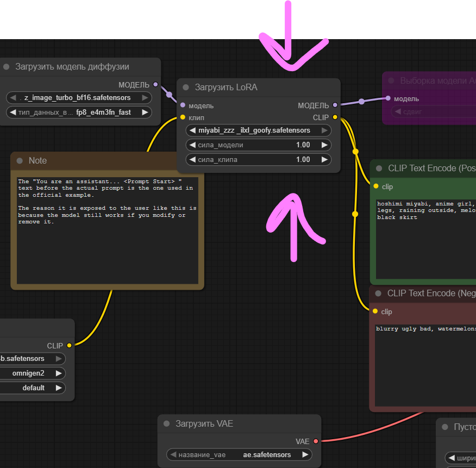Select next model after z_image_turbo_bf16.safetensors
The width and height of the screenshot is (476, 468).
[145, 98]
